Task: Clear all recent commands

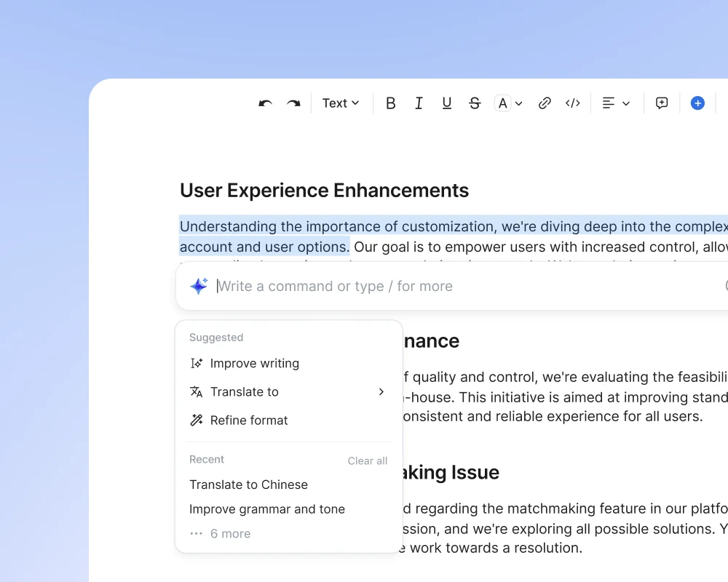Action: point(367,461)
